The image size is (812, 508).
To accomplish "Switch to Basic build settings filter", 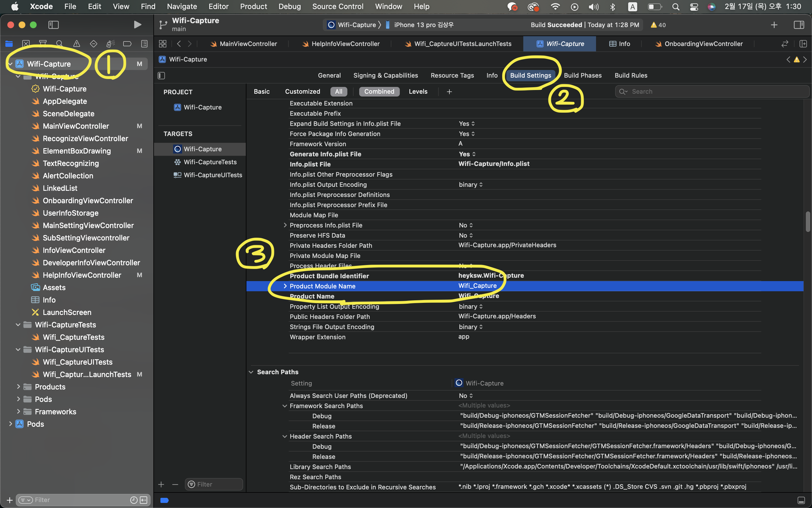I will coord(262,91).
